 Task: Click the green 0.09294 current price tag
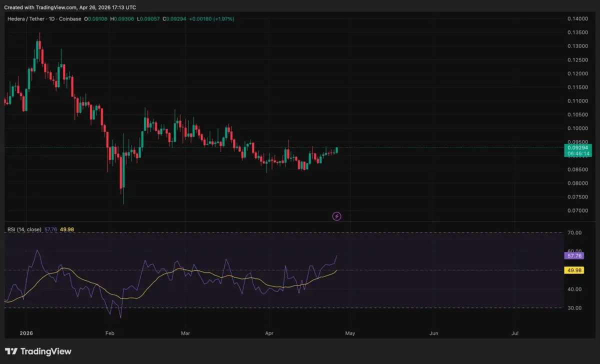pyautogui.click(x=578, y=147)
